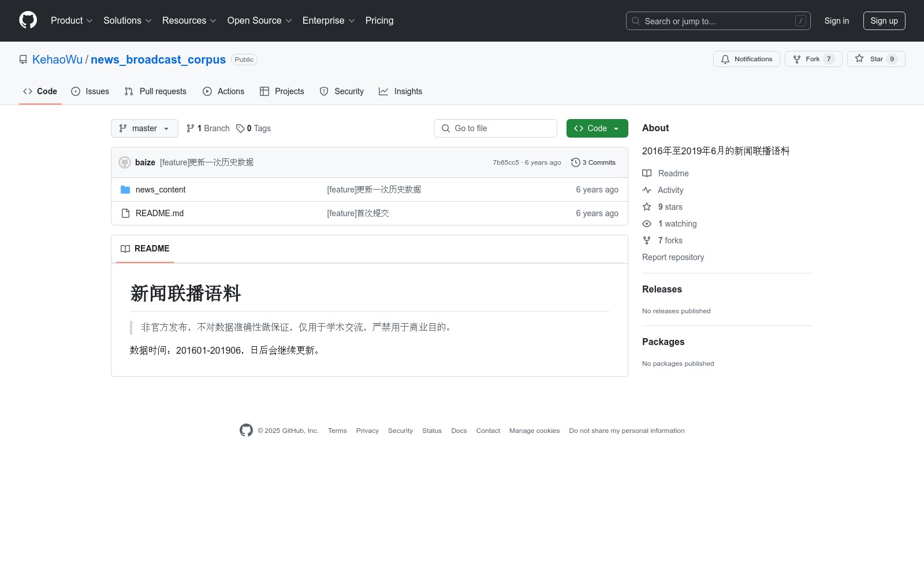
Task: Open the Packages heading link
Action: pos(663,342)
